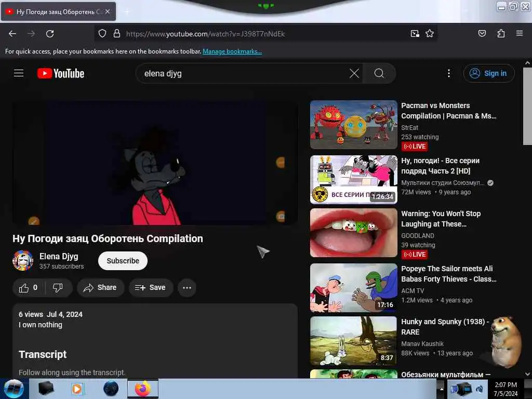Open the tracking protection shield icon
Screen dimensions: 532x399
tap(102, 33)
